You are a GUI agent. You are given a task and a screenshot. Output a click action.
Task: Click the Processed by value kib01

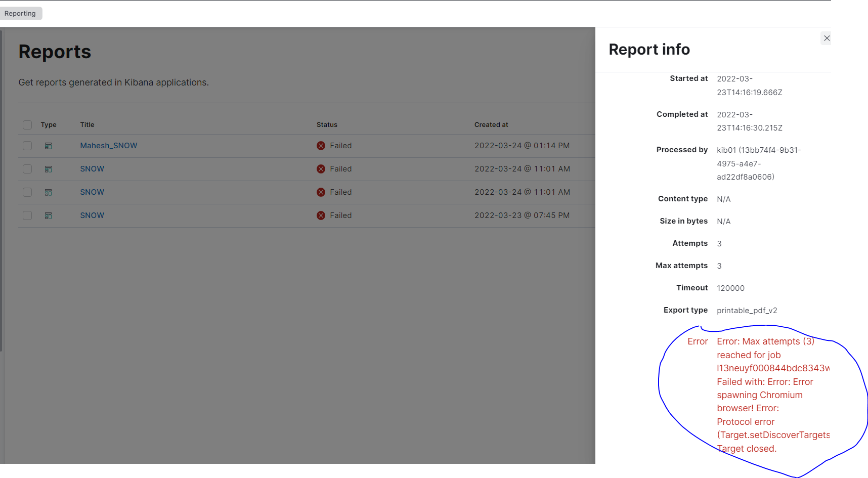pos(759,163)
